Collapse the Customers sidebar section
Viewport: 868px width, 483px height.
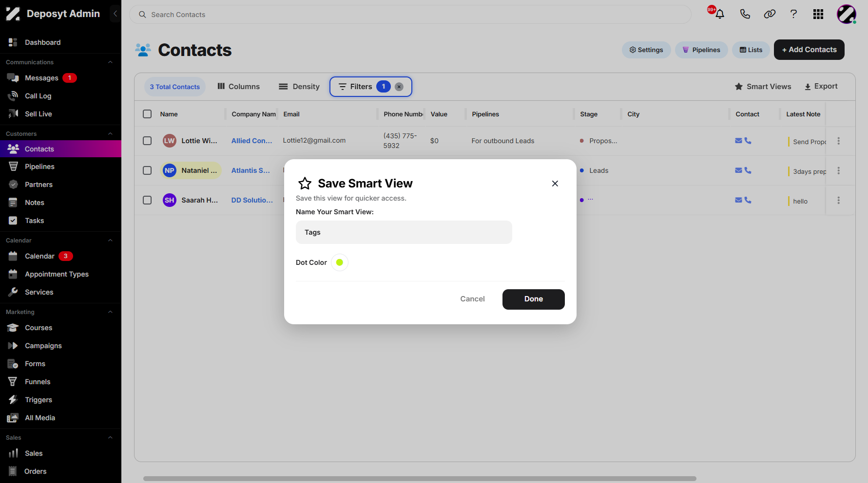(x=110, y=134)
